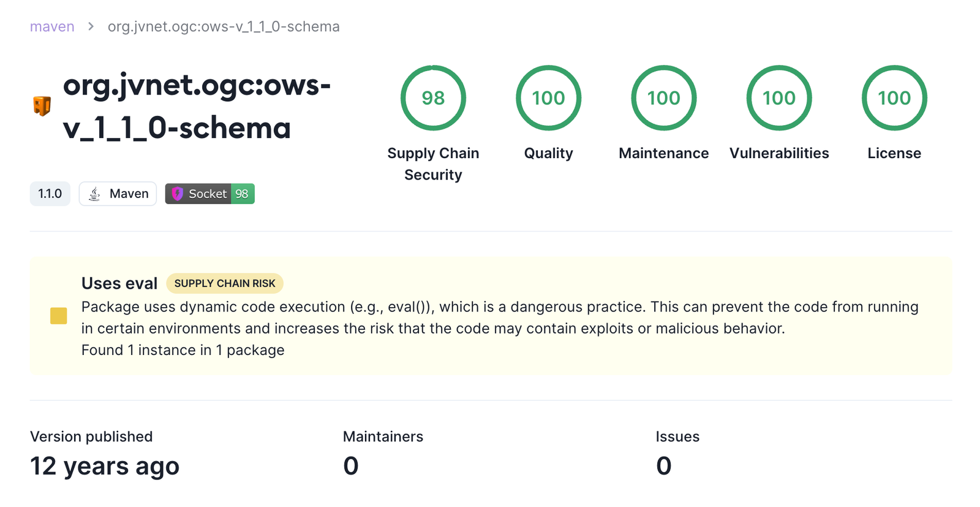Click the green 98 score on Socket badge
Viewport: 980px width, 507px height.
(x=242, y=194)
